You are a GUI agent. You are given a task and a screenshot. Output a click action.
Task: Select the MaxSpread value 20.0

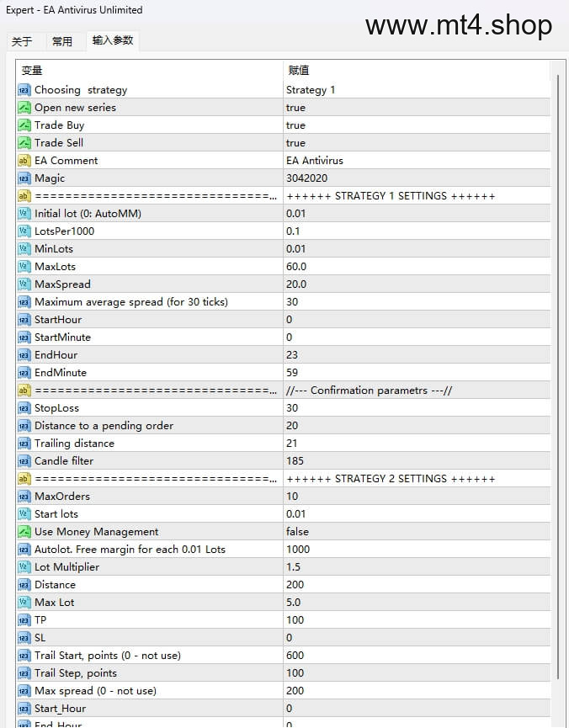(x=296, y=284)
